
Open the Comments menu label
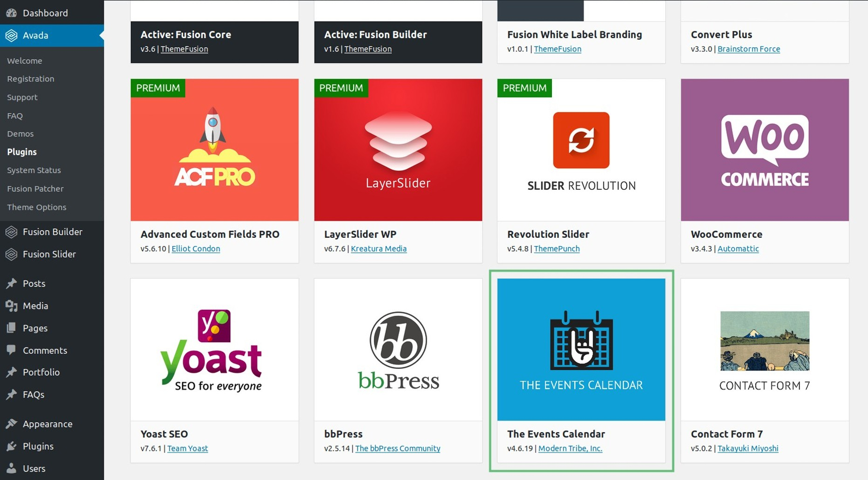coord(45,350)
